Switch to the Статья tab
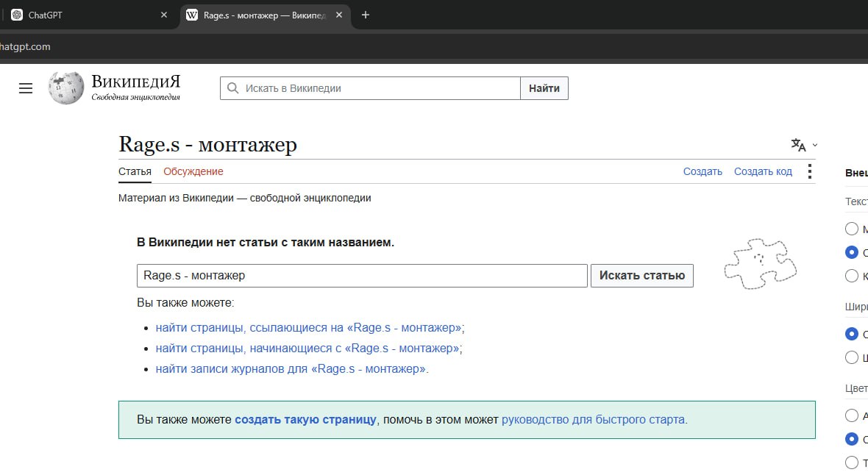This screenshot has height=475, width=868. pyautogui.click(x=135, y=171)
